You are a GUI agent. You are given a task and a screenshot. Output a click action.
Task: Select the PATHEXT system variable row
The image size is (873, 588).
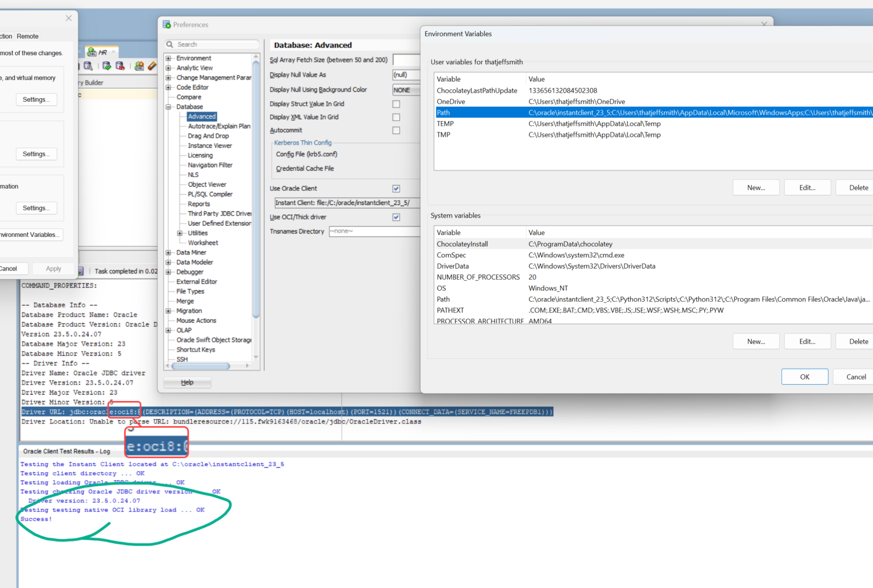coord(654,310)
